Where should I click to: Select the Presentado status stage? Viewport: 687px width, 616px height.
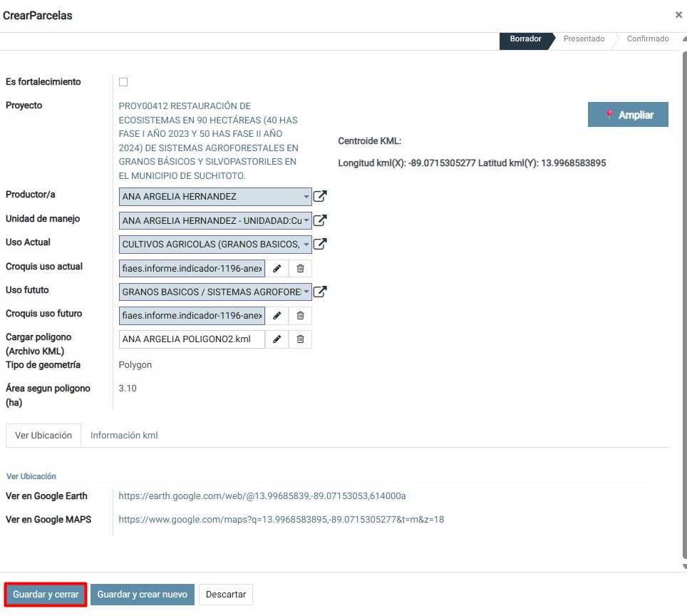584,39
